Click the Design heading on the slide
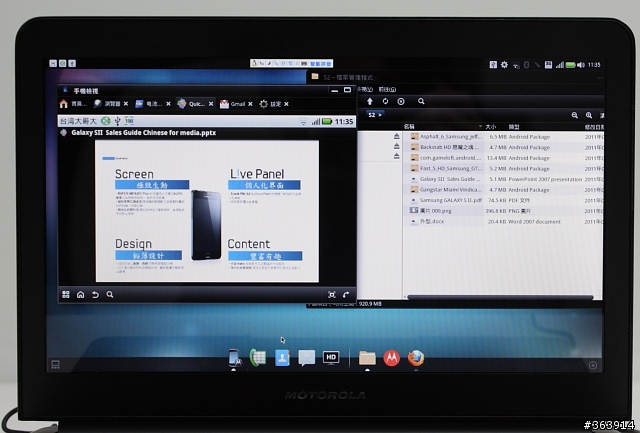Screen dimensions: 640x433 click(133, 244)
